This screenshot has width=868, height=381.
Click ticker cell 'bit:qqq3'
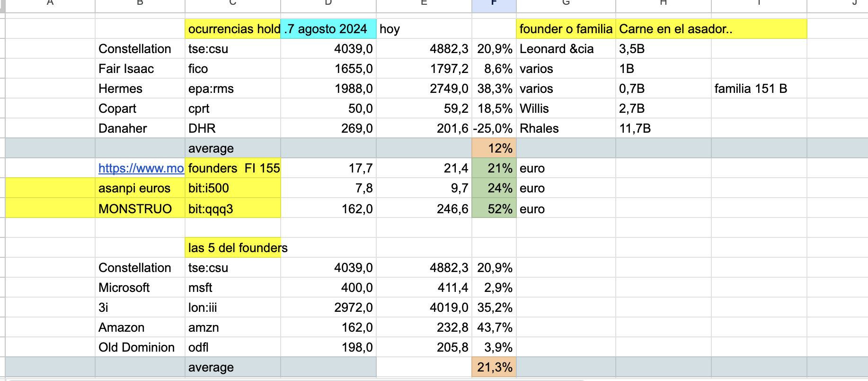[233, 209]
